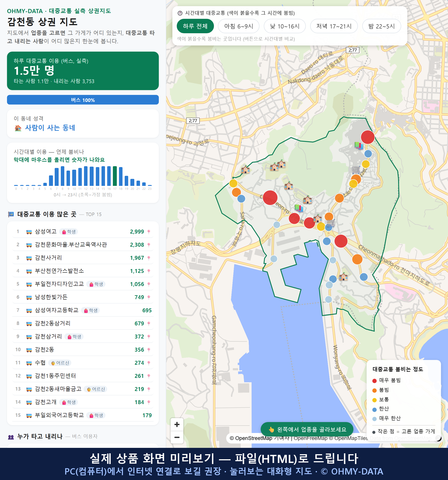Select the 하루 전체 time filter
The height and width of the screenshot is (480, 448).
click(x=195, y=26)
